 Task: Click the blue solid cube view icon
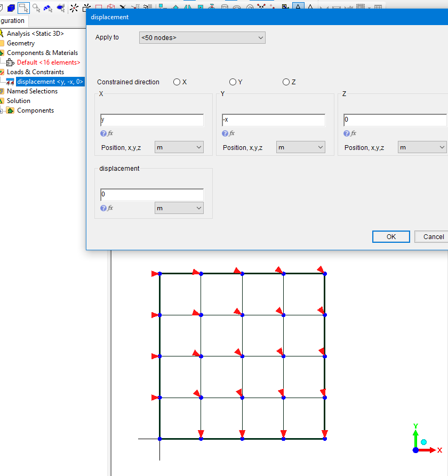pyautogui.click(x=11, y=8)
